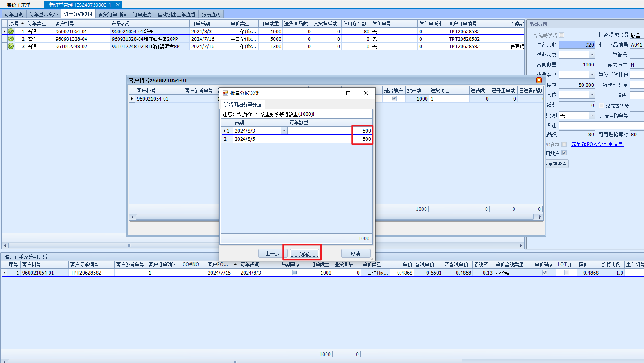This screenshot has height=363, width=644.
Task: Open date dropdown for 2024/8/3 in split dialog
Action: pyautogui.click(x=284, y=131)
